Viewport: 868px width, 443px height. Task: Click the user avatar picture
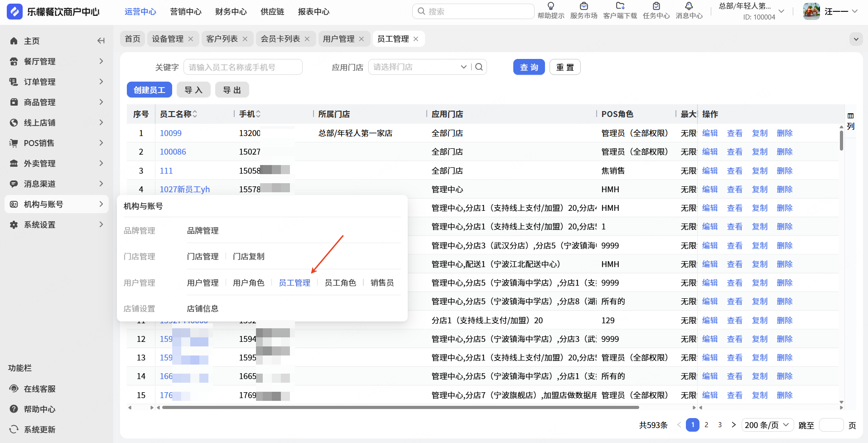(811, 11)
